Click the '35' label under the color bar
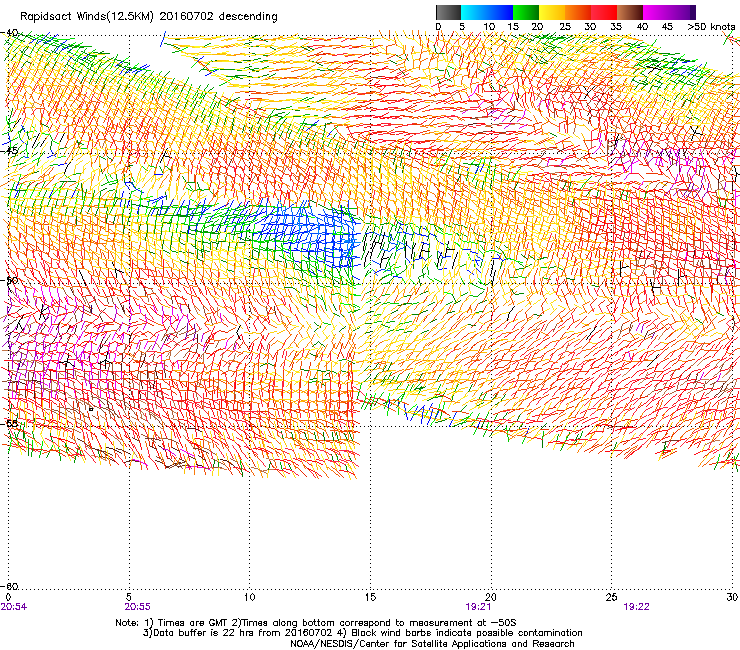This screenshot has width=740, height=650. point(616,27)
